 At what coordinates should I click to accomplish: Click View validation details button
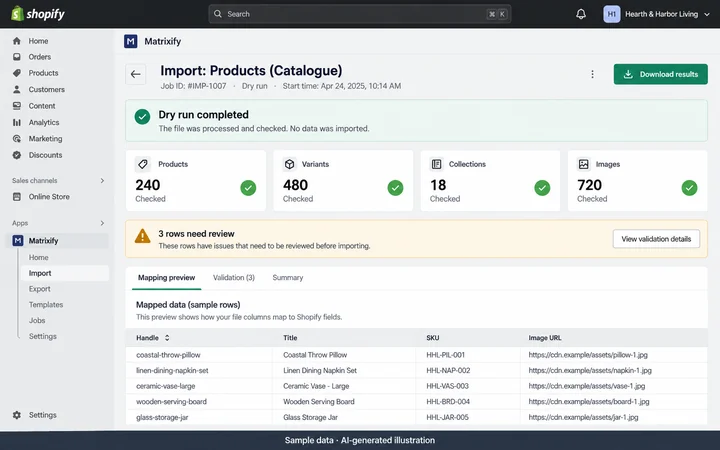point(656,239)
